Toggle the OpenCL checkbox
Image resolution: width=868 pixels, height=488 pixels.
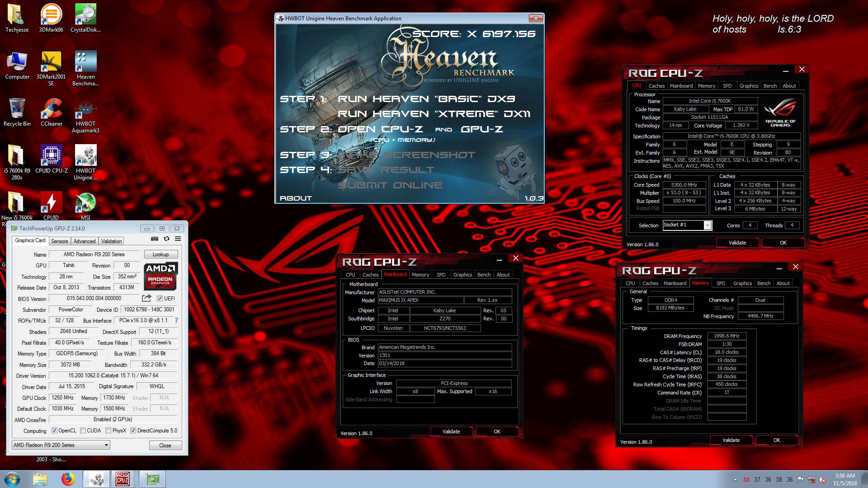54,431
